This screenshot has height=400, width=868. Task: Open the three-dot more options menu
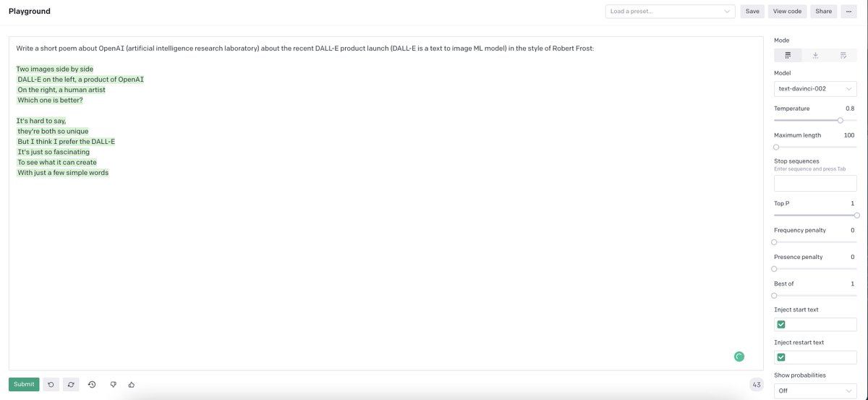point(848,12)
